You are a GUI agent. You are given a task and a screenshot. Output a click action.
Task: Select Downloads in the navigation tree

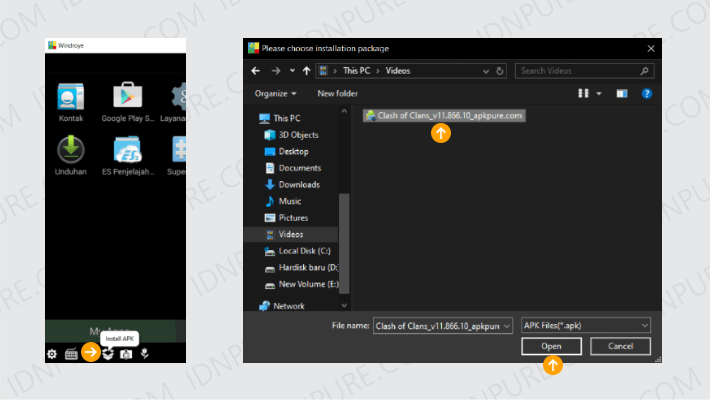298,185
